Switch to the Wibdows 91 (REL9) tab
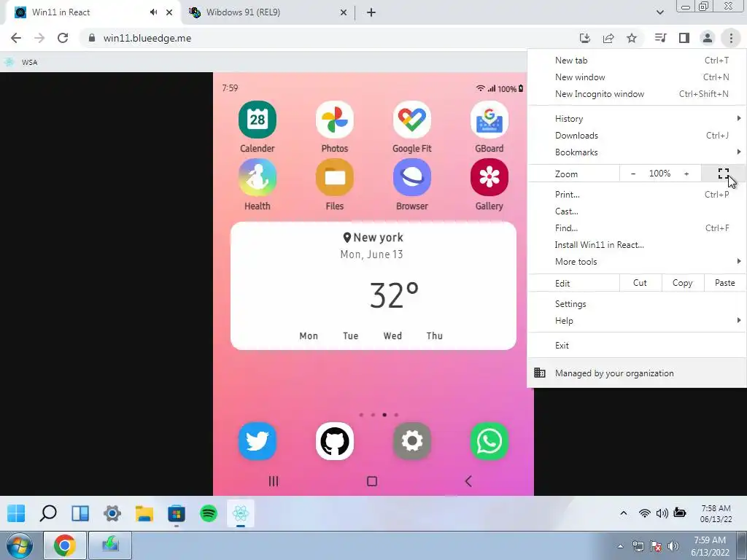747x560 pixels. (x=268, y=12)
